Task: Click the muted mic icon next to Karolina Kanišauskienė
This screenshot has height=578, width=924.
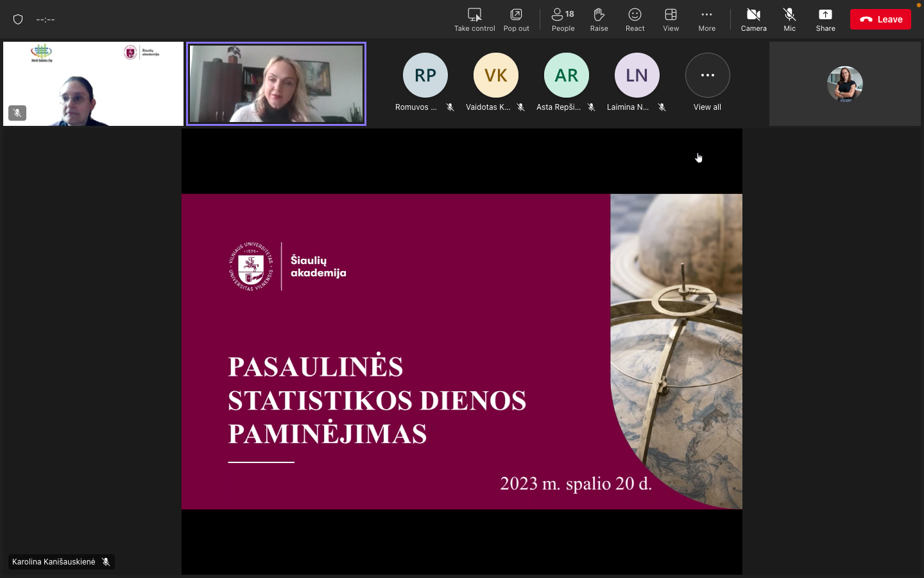Action: tap(106, 562)
